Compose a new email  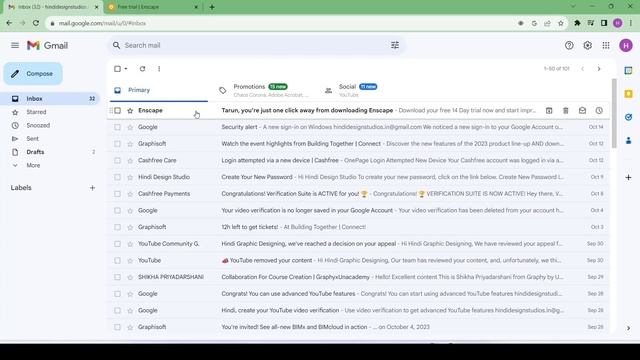pyautogui.click(x=33, y=73)
